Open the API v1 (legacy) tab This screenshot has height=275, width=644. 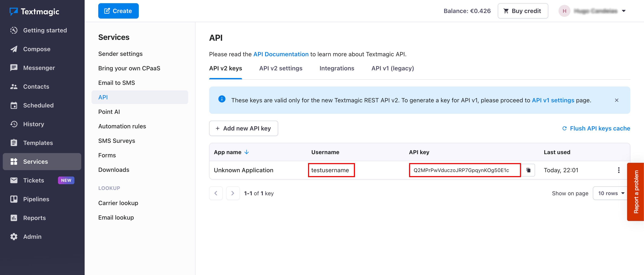pyautogui.click(x=392, y=68)
